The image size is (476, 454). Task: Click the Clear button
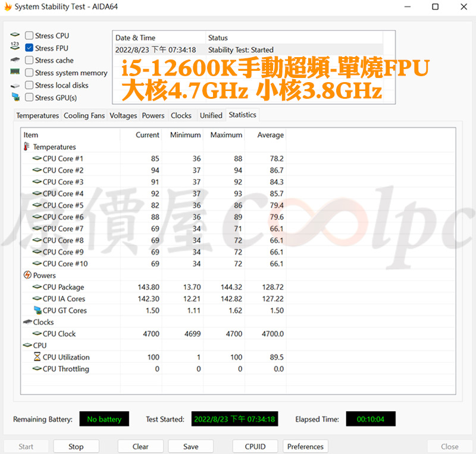pos(140,446)
